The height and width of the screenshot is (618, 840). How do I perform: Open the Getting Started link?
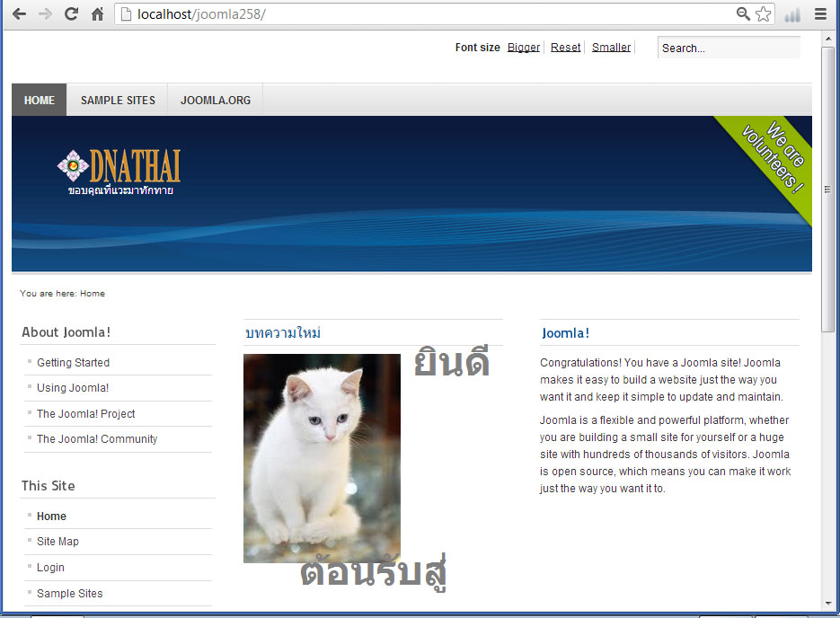tap(73, 363)
